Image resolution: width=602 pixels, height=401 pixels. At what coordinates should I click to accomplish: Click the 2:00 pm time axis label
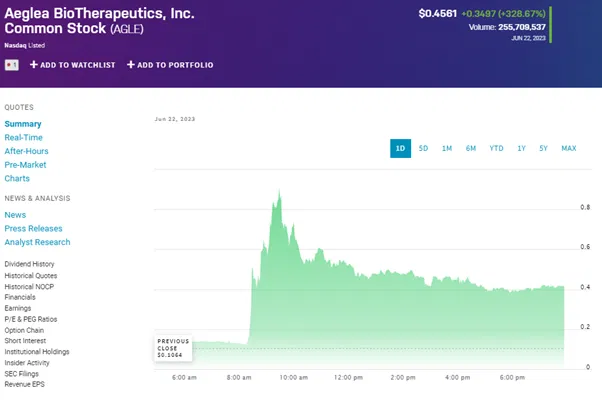point(403,378)
